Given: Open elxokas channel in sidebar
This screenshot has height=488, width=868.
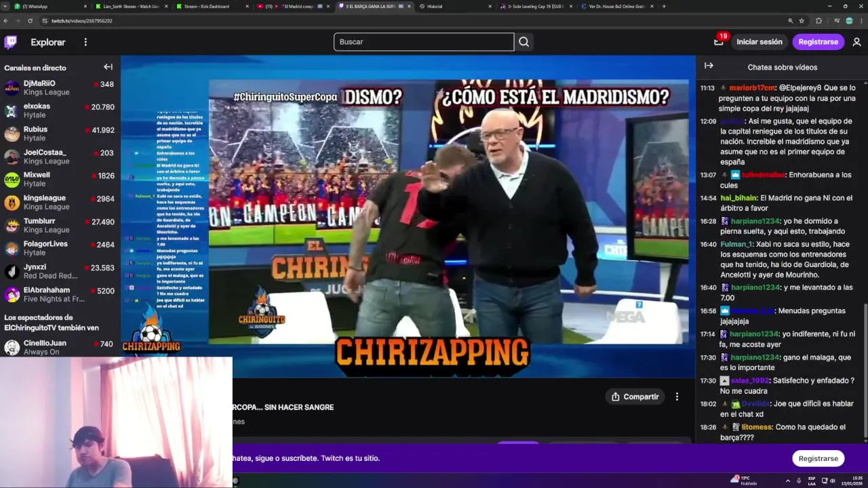Looking at the screenshot, I should coord(60,111).
